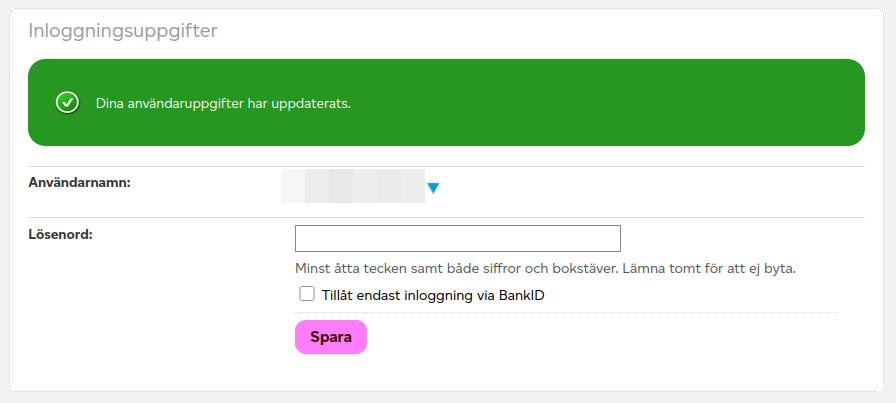
Task: Select the circled check icon in the banner
Action: point(67,103)
